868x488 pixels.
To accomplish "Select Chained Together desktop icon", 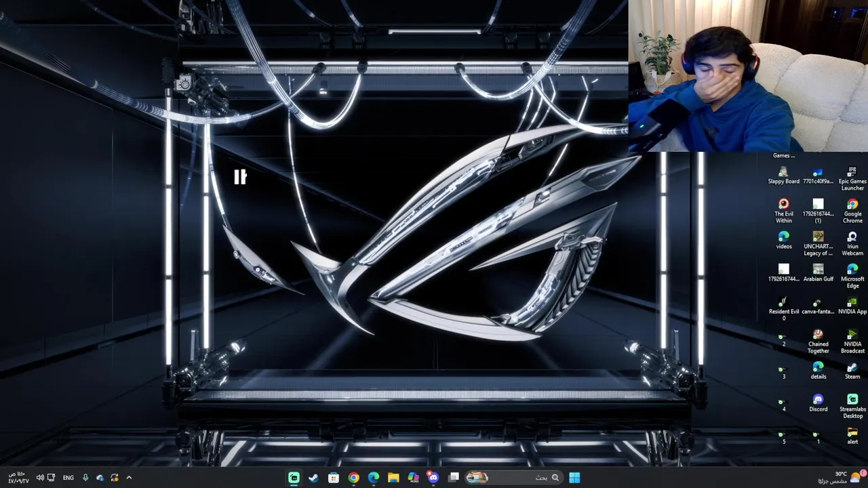I will 818,342.
